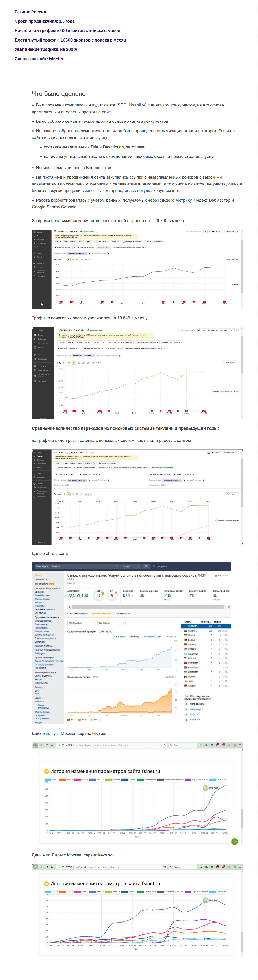Image resolution: width=258 pixels, height=980 pixels.
Task: Click Домены-доноры link in Ahrefs sidebar
Action: point(42,599)
